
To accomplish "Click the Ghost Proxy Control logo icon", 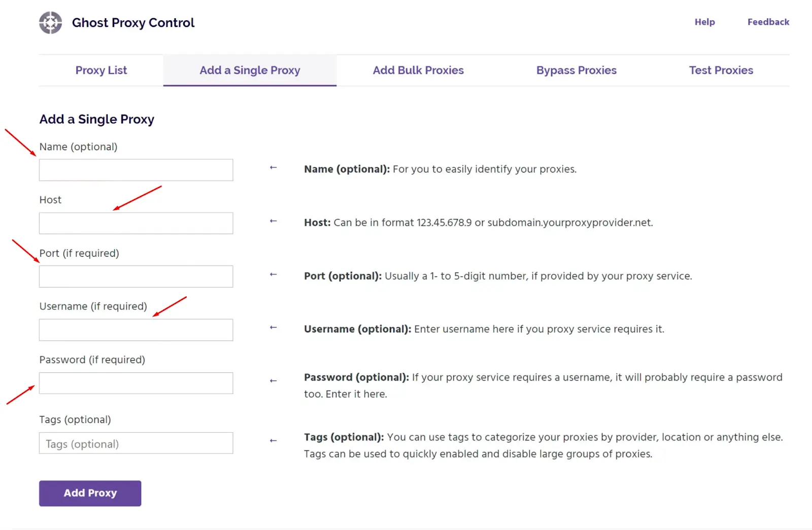I will (51, 23).
